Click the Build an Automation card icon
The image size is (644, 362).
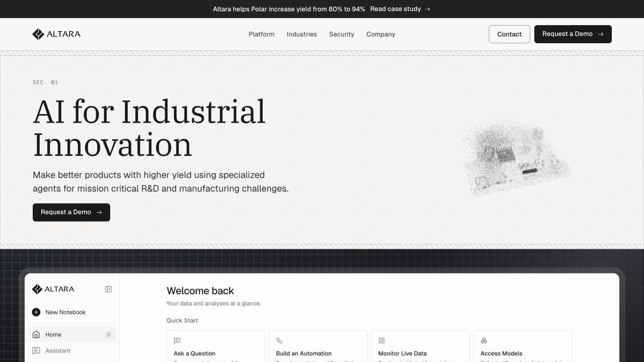279,340
